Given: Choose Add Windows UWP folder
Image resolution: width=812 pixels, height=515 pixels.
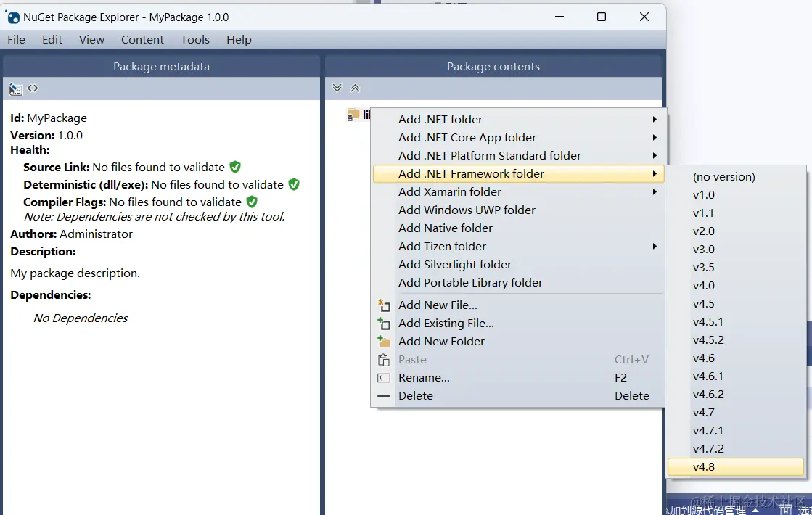Looking at the screenshot, I should click(x=518, y=210).
